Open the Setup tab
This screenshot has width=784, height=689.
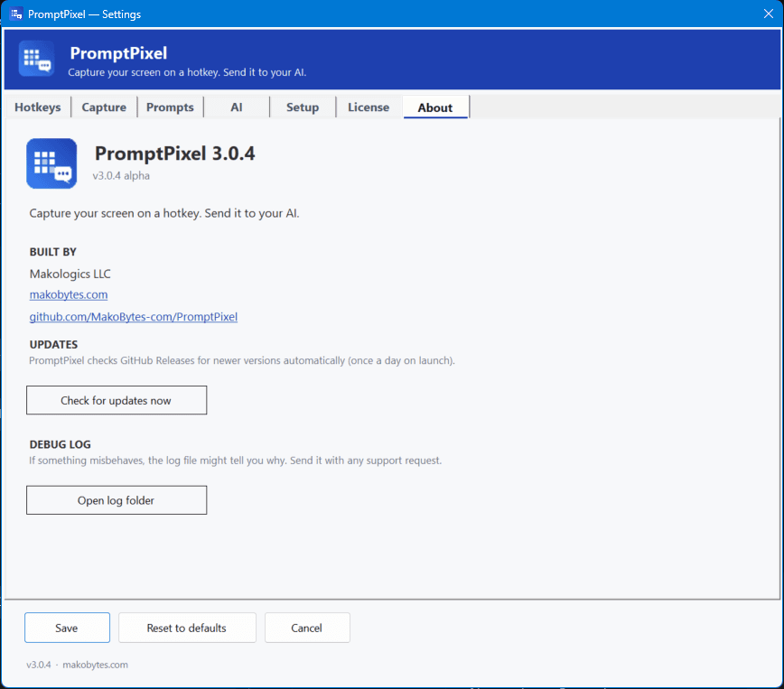pyautogui.click(x=303, y=107)
